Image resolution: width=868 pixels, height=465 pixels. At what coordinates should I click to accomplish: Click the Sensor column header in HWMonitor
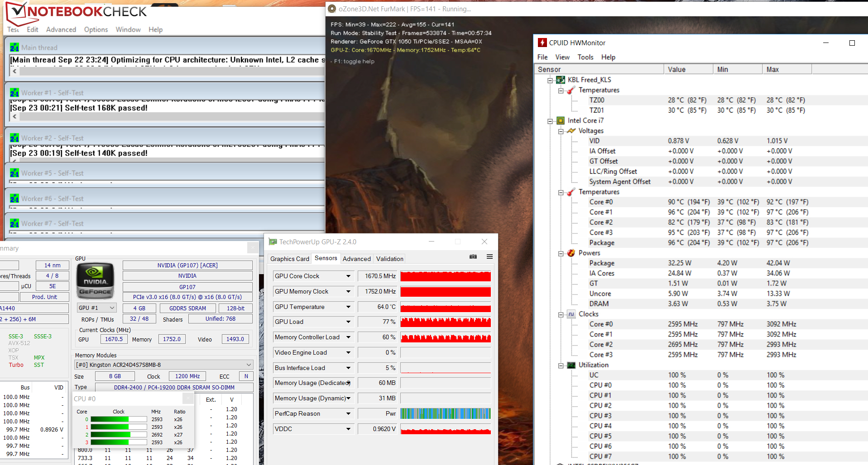599,69
